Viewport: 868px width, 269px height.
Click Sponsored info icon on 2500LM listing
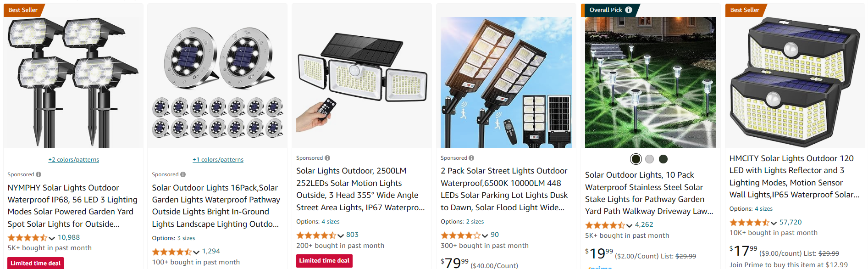pyautogui.click(x=327, y=158)
